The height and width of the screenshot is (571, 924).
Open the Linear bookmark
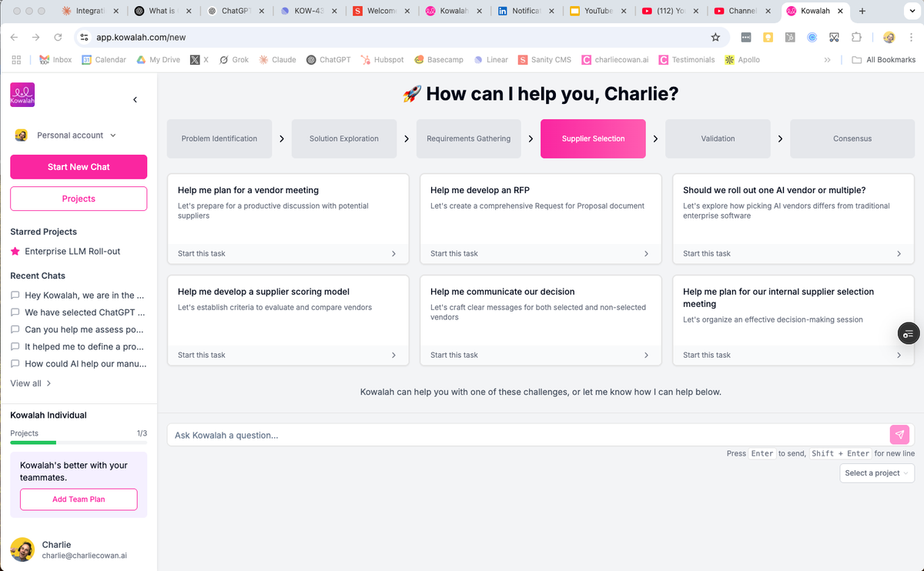click(x=490, y=59)
